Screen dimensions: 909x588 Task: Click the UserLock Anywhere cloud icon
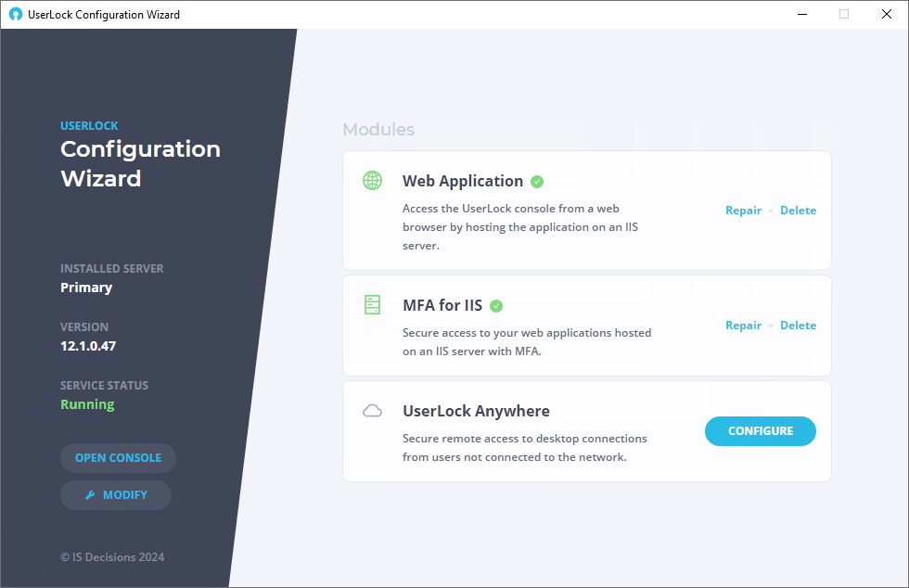(372, 411)
